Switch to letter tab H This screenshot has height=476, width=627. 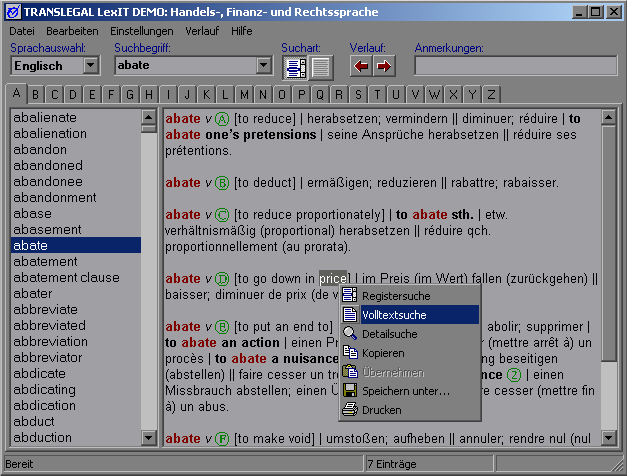point(149,95)
